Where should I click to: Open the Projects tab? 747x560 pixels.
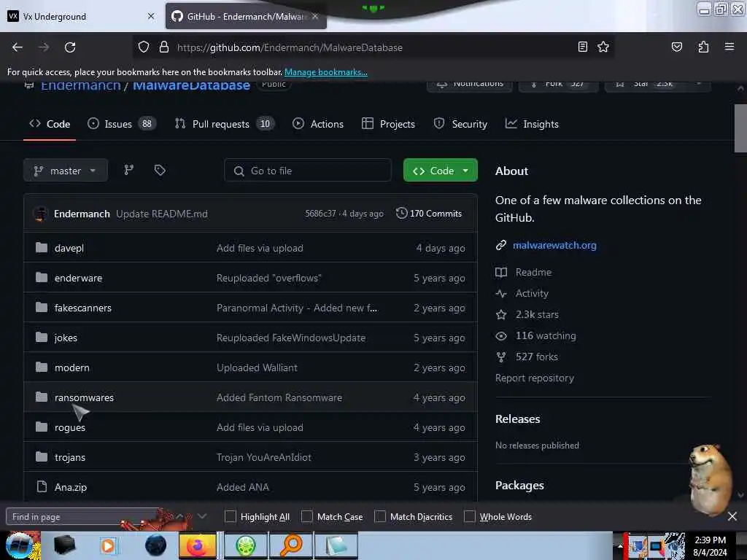[x=388, y=124]
